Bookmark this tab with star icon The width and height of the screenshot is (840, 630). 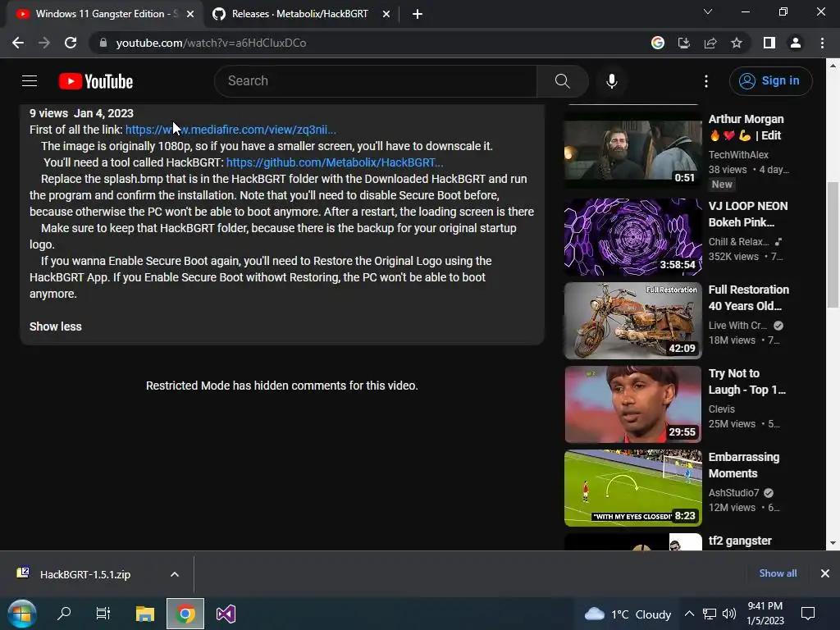[737, 43]
